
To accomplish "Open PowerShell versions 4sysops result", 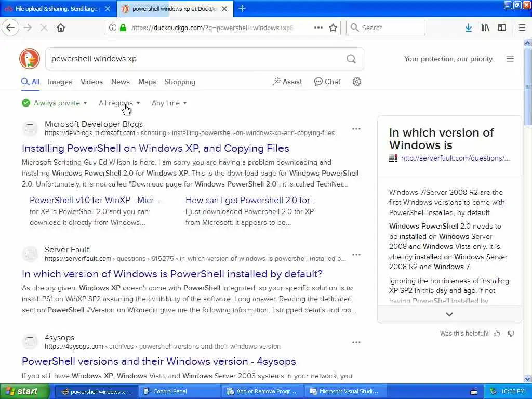I will pyautogui.click(x=159, y=362).
